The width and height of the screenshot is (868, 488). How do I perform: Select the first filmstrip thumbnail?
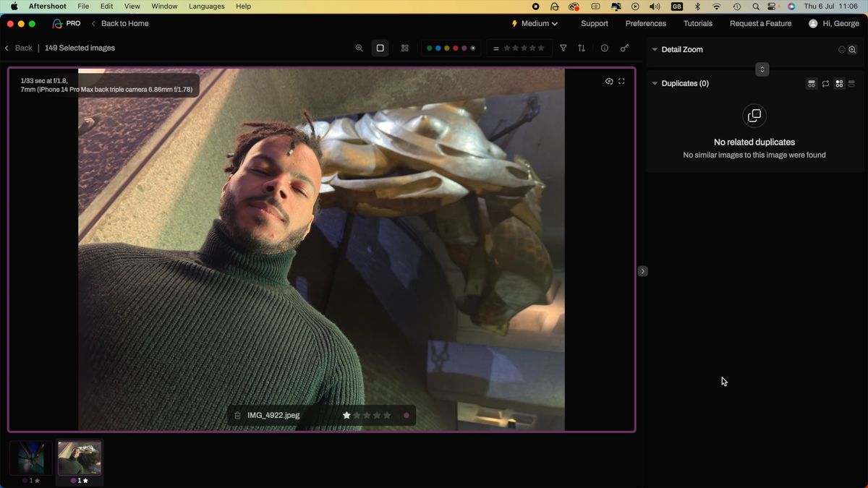click(30, 457)
